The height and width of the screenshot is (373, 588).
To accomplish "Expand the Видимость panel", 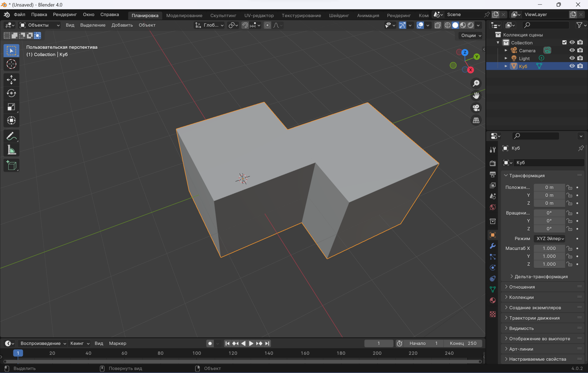I will 521,328.
